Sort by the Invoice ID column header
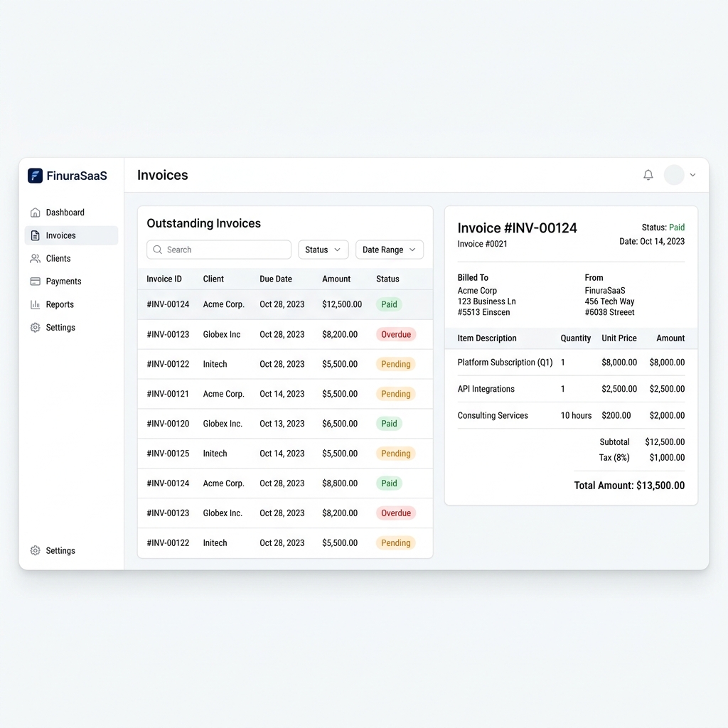 [x=164, y=279]
